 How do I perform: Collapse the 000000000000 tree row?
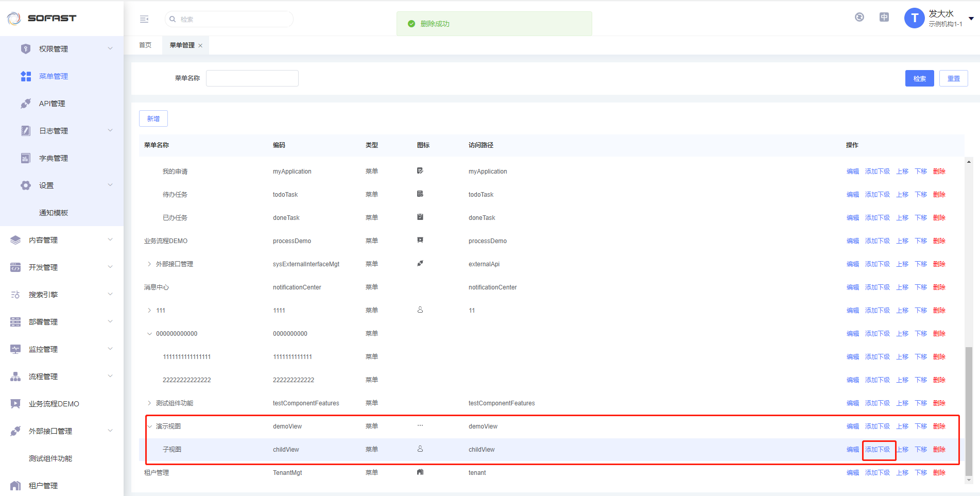pos(149,334)
